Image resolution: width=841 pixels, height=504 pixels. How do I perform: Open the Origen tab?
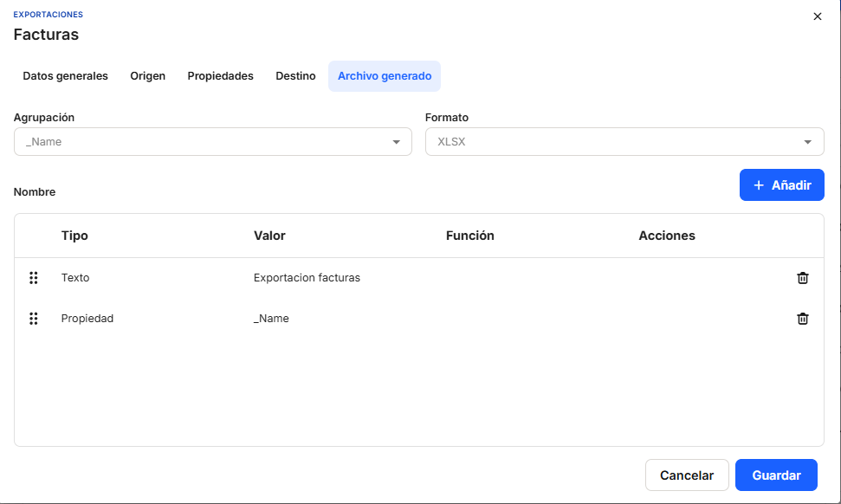coord(147,76)
